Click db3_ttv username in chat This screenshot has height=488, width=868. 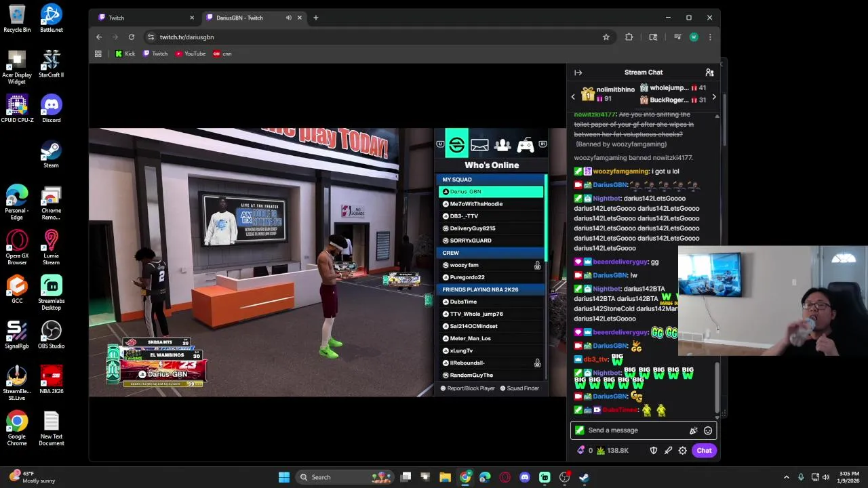[x=596, y=359]
